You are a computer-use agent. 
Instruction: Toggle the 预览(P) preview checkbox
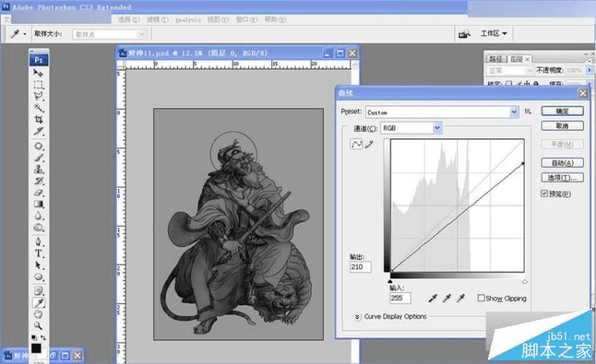[545, 194]
